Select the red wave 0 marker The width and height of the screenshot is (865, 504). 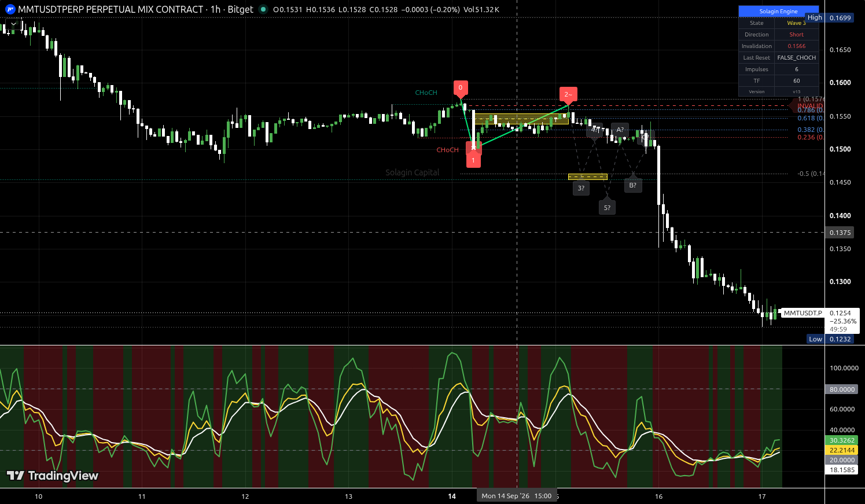pos(461,88)
